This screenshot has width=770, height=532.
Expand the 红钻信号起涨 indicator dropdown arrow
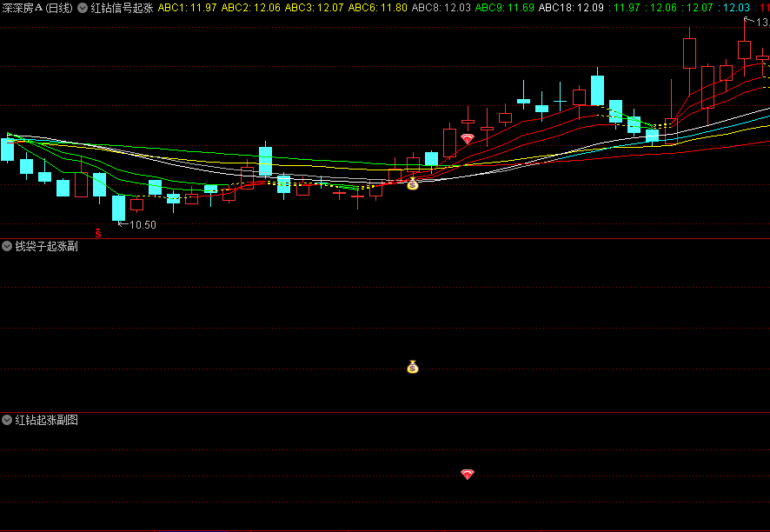coord(83,8)
